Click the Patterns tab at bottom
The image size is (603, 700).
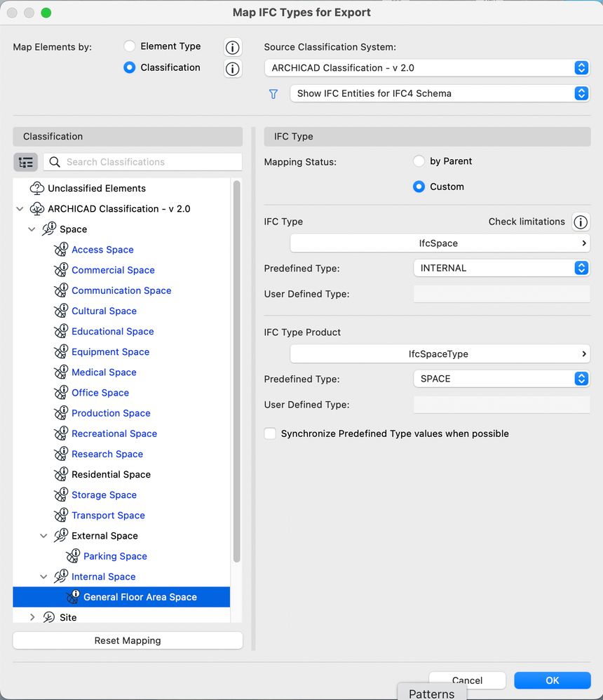(x=432, y=694)
